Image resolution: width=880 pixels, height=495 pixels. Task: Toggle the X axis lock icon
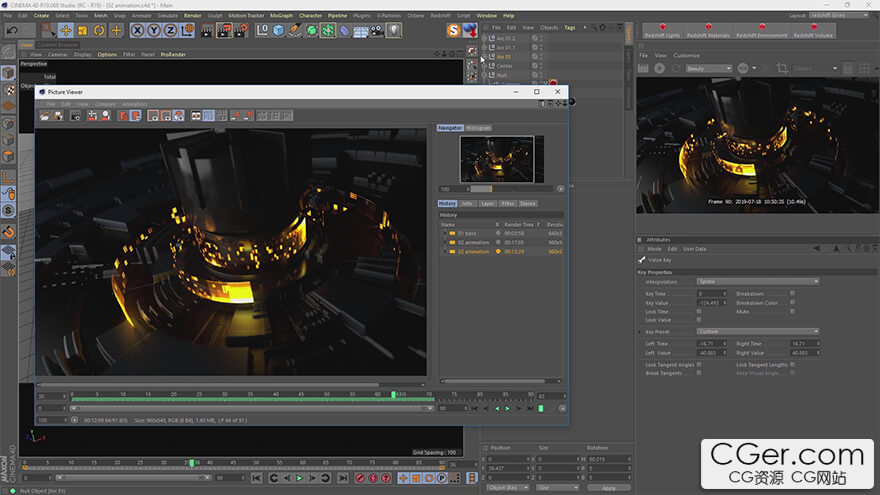tap(139, 31)
